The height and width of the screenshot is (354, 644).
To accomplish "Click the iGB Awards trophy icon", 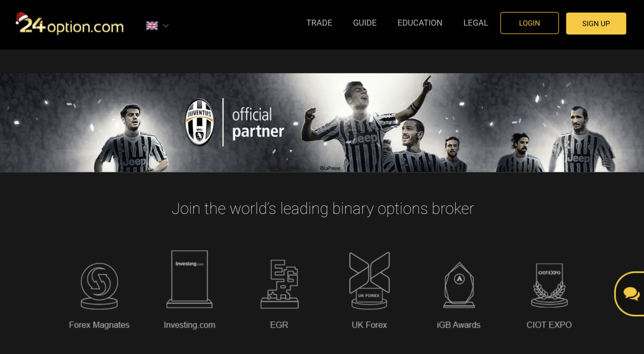I will pos(459,285).
